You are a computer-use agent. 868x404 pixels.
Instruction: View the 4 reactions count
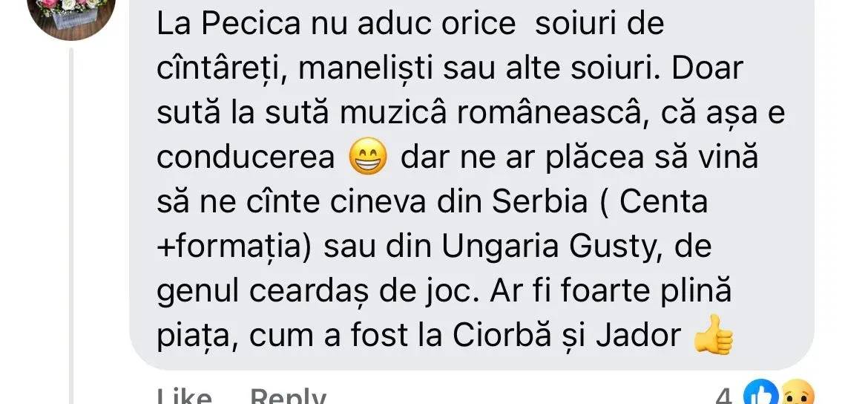tap(725, 396)
